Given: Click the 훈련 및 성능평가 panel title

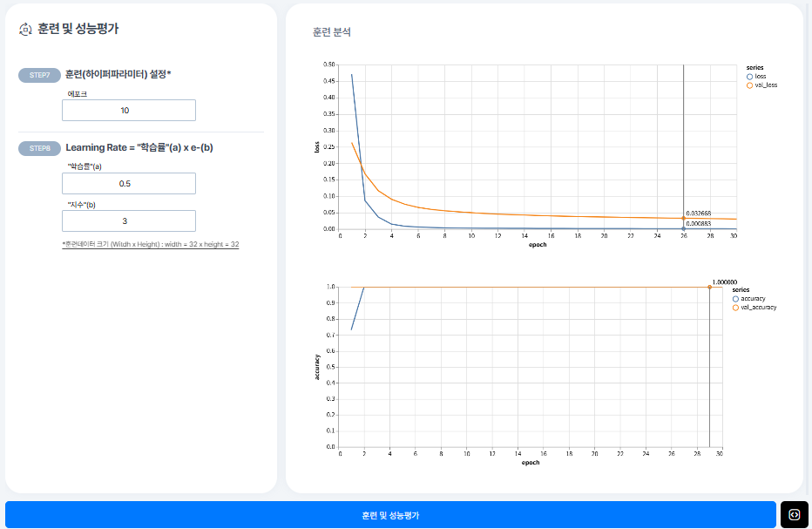Looking at the screenshot, I should (x=78, y=29).
